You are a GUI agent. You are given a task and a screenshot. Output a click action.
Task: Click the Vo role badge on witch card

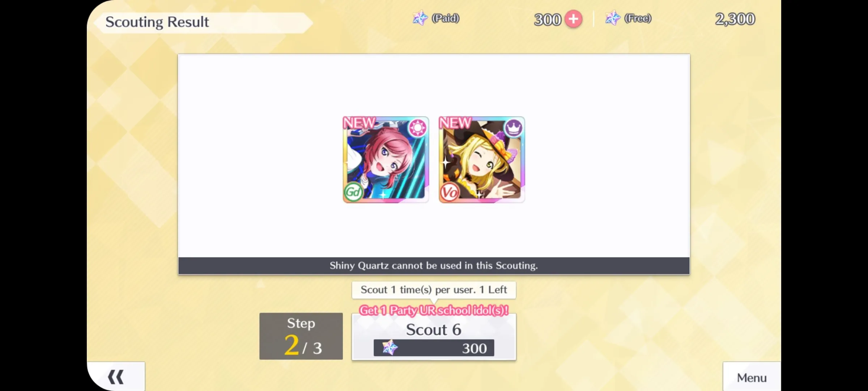(449, 192)
